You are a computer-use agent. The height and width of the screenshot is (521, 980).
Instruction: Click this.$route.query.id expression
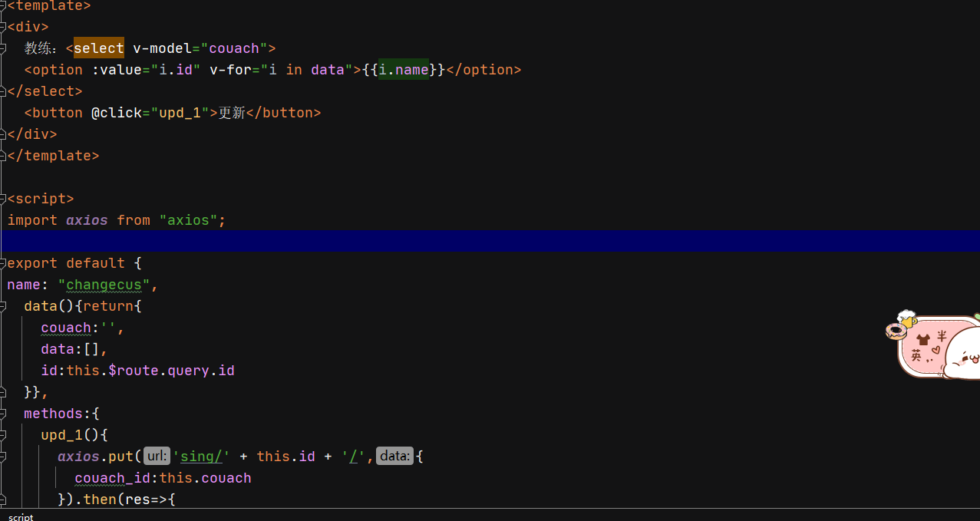coord(150,371)
